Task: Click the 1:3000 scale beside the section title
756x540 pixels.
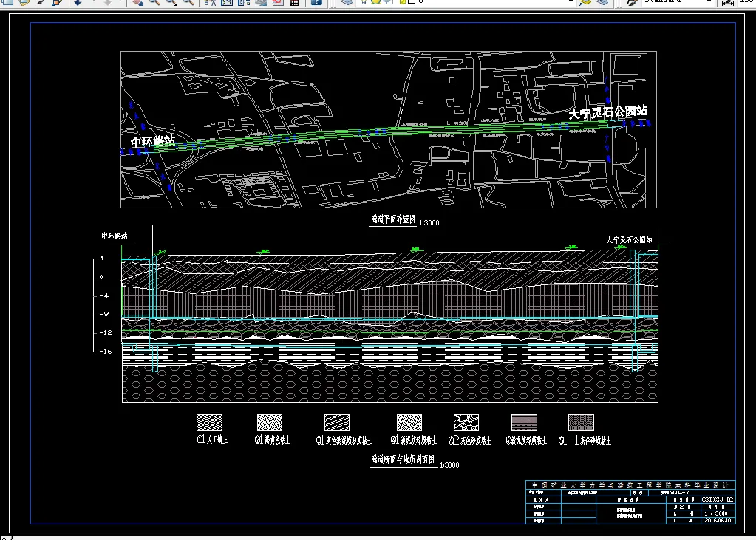Action: coord(449,465)
